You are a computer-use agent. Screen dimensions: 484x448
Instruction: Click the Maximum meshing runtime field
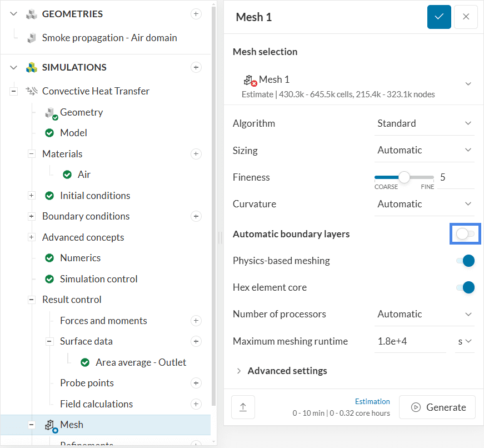(410, 341)
